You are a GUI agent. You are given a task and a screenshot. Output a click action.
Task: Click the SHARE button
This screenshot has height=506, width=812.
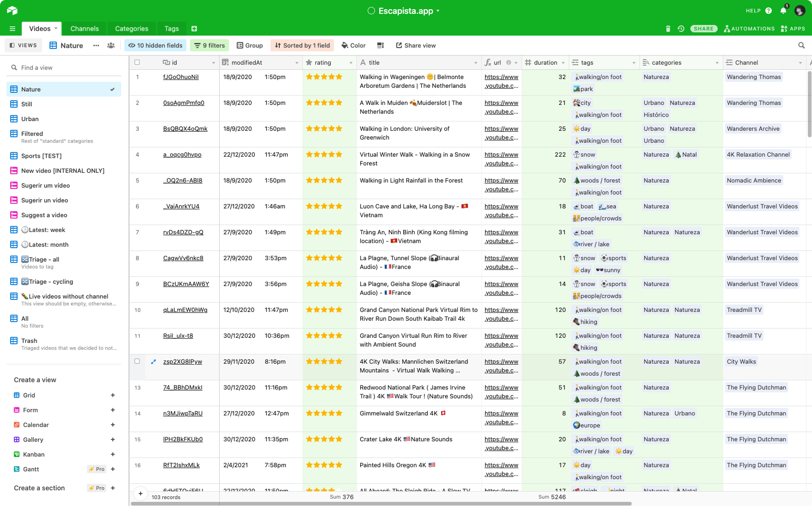tap(703, 29)
